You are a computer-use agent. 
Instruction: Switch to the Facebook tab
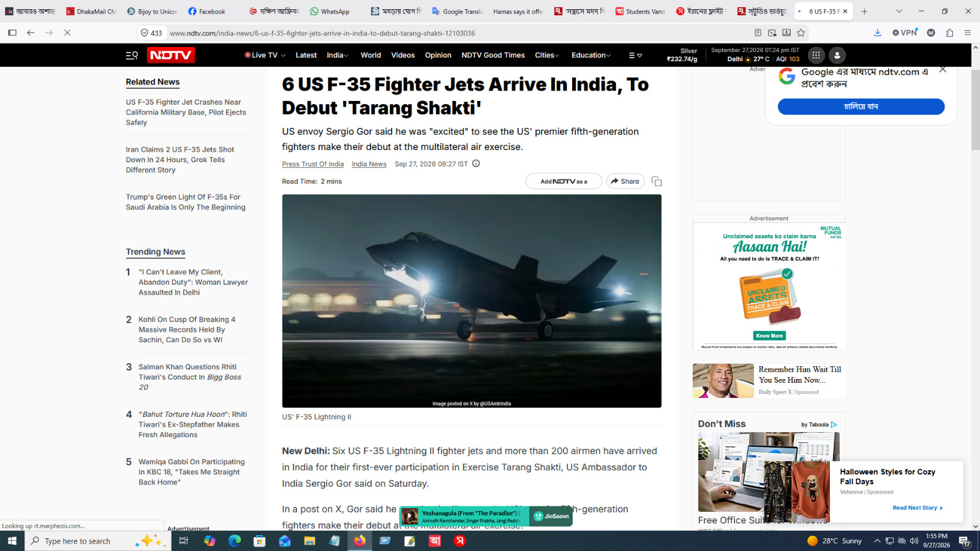[211, 11]
